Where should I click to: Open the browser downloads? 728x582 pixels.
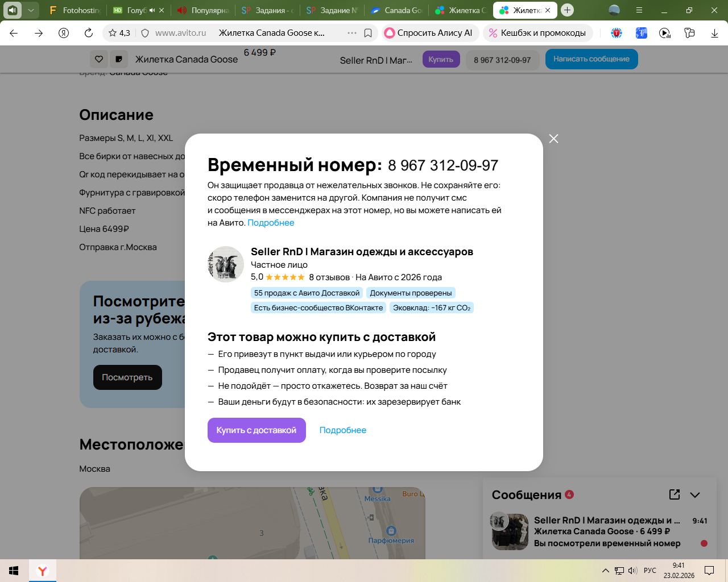pyautogui.click(x=714, y=33)
